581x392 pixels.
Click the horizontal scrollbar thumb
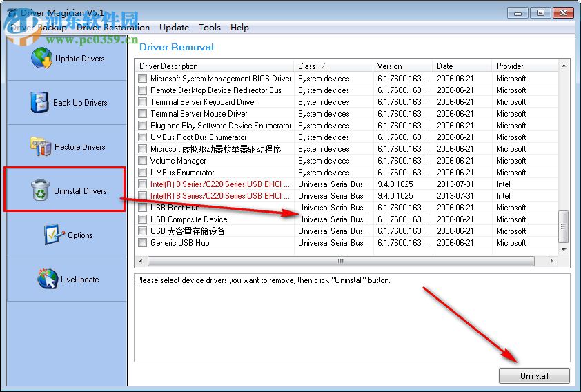click(x=341, y=261)
